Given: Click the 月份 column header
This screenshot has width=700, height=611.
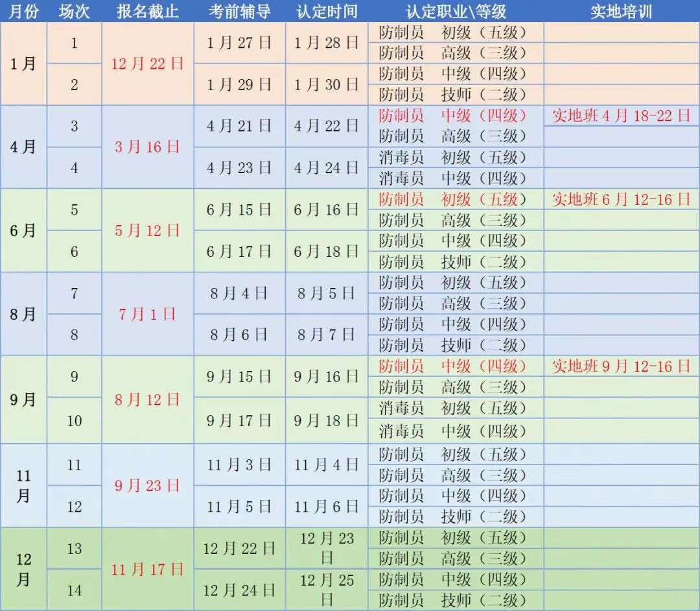Looking at the screenshot, I should point(23,12).
